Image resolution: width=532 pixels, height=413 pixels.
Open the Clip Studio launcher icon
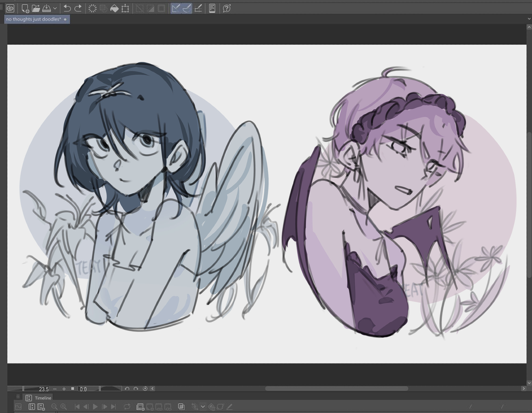point(10,9)
